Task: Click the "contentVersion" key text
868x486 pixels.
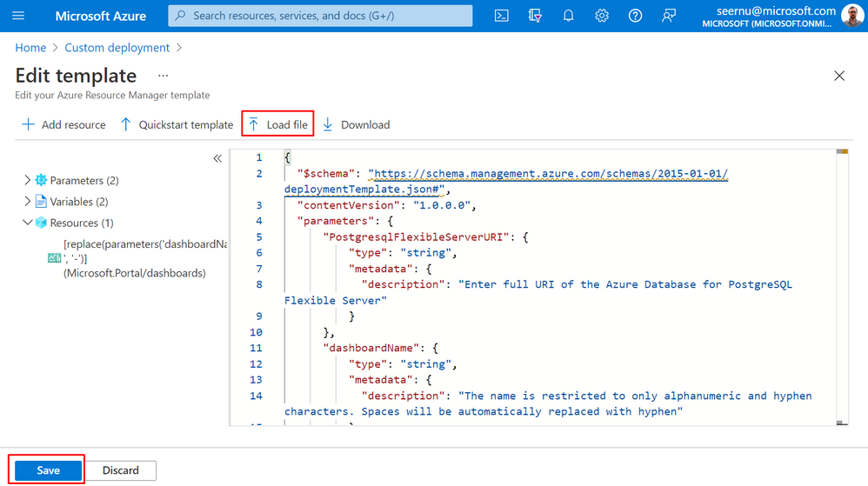Action: (x=349, y=205)
